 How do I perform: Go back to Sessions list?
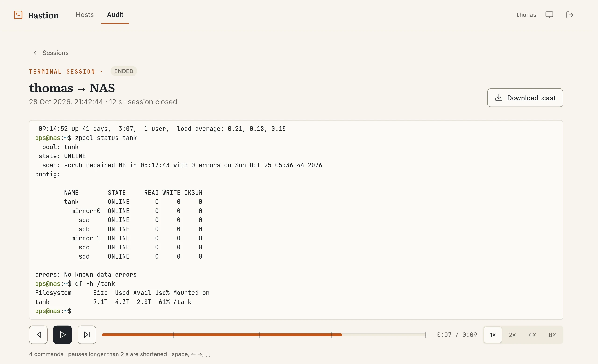click(51, 53)
